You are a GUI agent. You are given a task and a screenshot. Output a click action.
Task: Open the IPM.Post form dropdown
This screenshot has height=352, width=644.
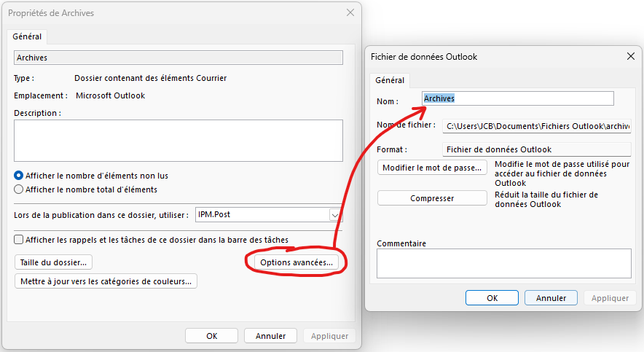335,215
